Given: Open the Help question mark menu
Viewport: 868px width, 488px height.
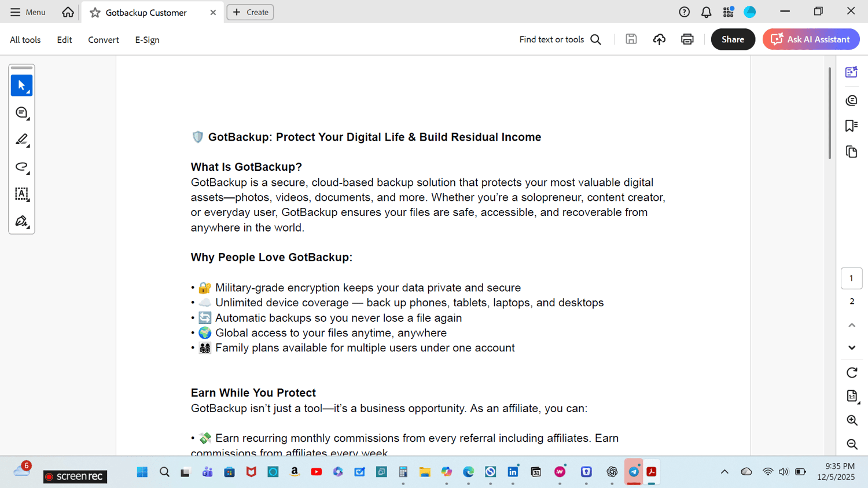Looking at the screenshot, I should coord(685,12).
